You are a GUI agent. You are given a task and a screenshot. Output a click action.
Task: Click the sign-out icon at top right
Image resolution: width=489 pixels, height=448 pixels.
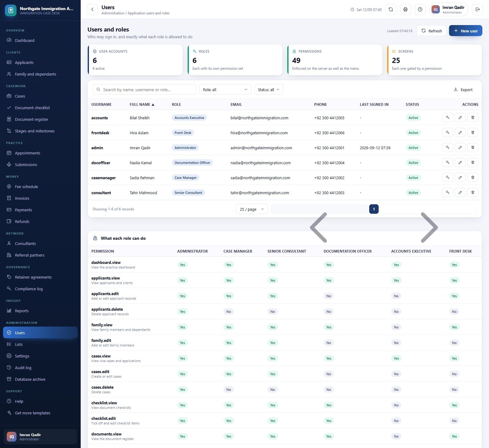point(477,9)
